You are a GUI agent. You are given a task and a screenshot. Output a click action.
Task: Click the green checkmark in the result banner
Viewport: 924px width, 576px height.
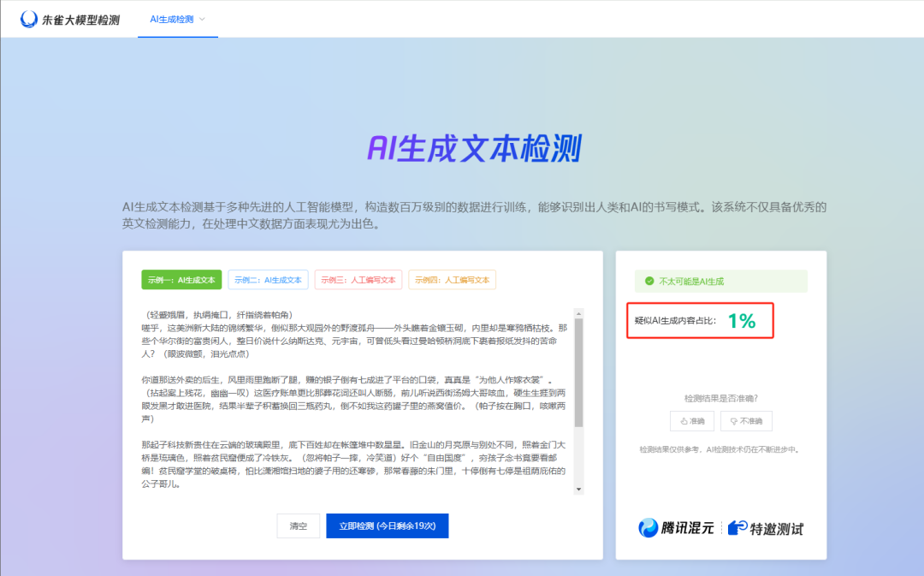pyautogui.click(x=649, y=281)
